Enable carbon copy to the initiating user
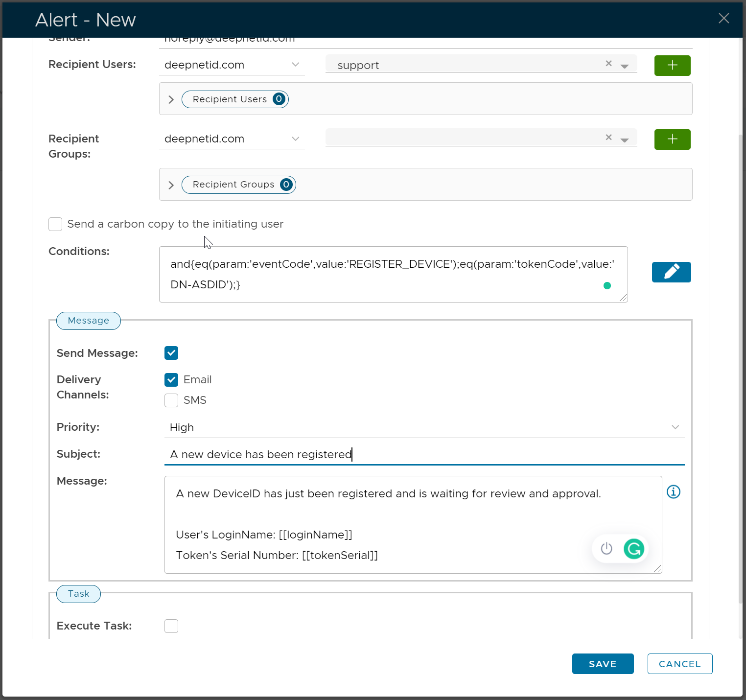This screenshot has height=700, width=746. [55, 224]
